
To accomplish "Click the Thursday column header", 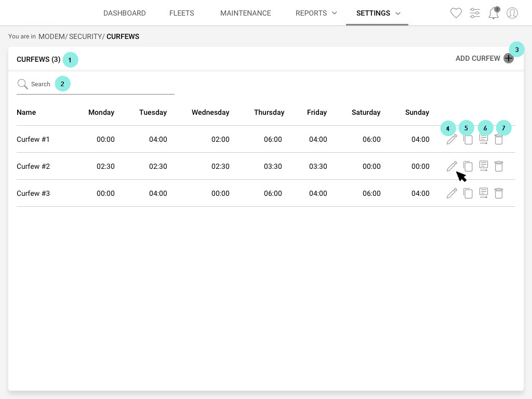I will (269, 112).
